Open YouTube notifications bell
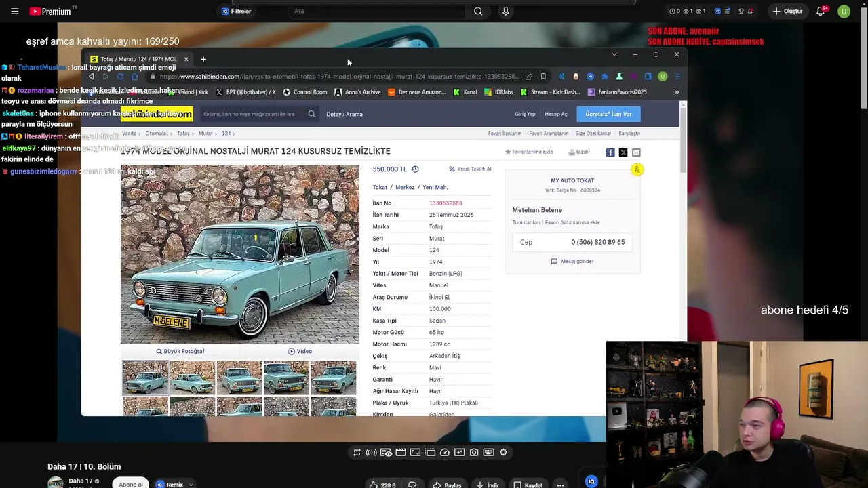Viewport: 868px width, 488px height. [x=821, y=12]
